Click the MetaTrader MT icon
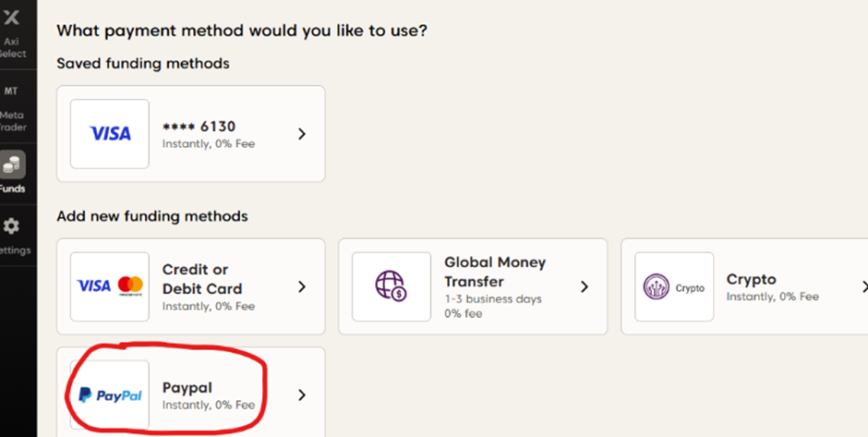Image resolution: width=868 pixels, height=437 pixels. 12,91
